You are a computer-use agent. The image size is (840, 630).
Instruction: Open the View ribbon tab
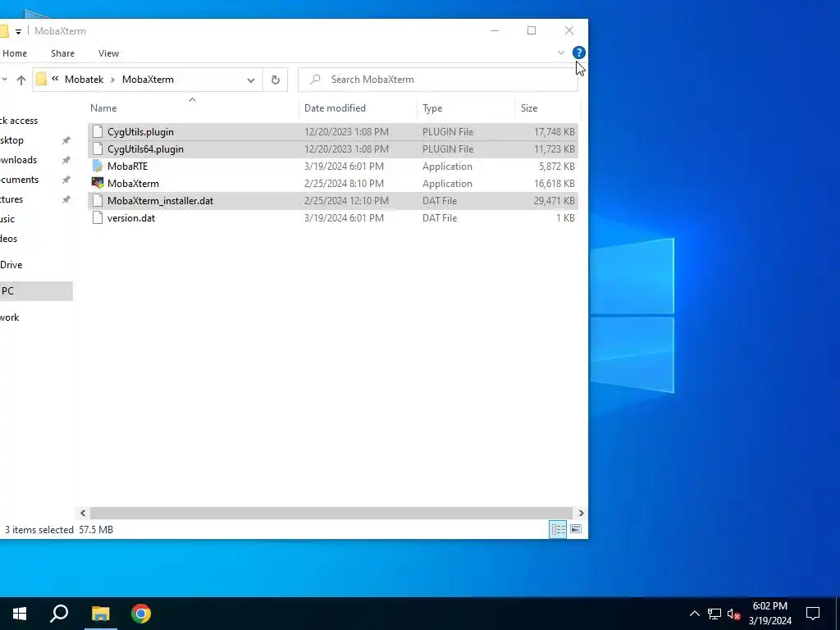109,53
